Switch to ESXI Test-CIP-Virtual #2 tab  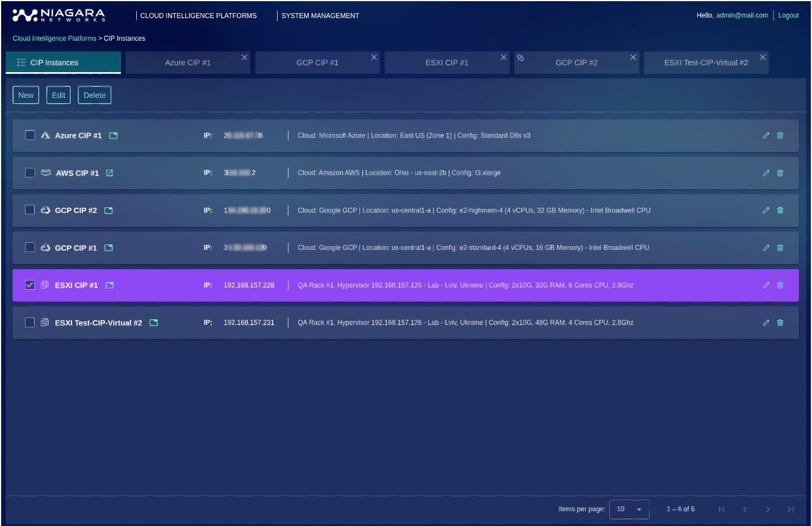[x=706, y=63]
